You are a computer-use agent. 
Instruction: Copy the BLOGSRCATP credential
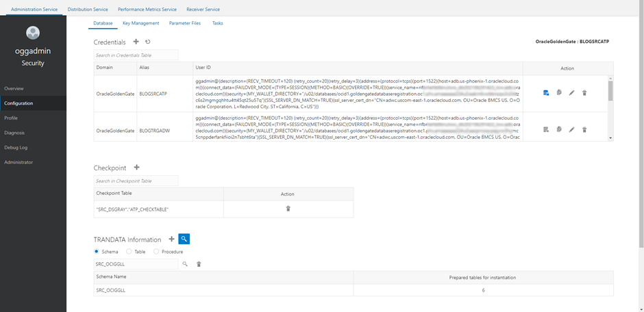click(559, 93)
